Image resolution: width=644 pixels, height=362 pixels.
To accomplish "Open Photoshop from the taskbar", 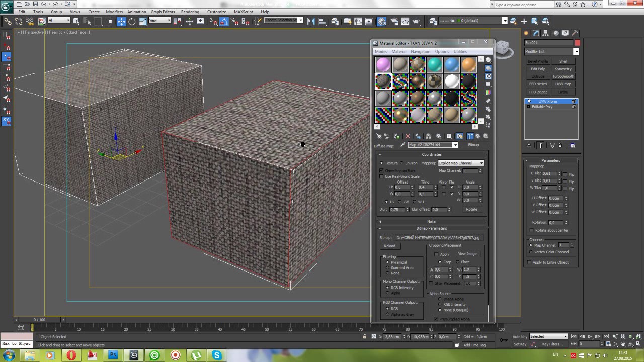I will [113, 355].
